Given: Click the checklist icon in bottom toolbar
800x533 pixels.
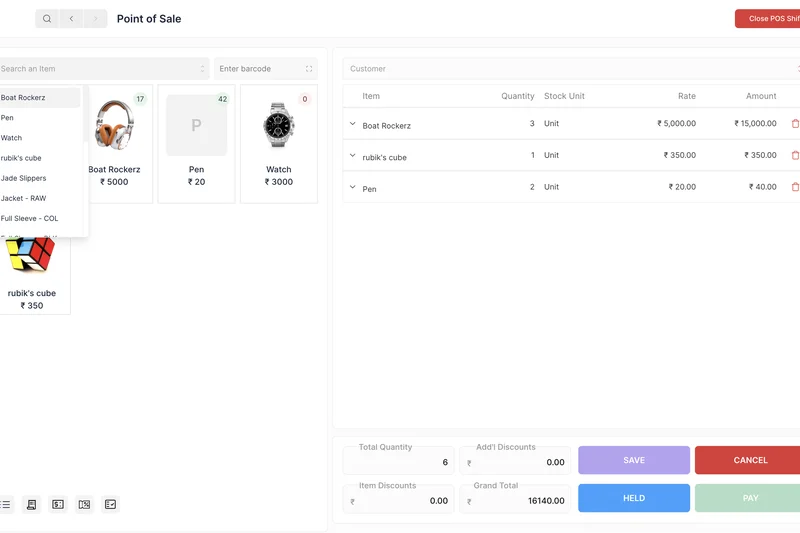Looking at the screenshot, I should pyautogui.click(x=110, y=505).
